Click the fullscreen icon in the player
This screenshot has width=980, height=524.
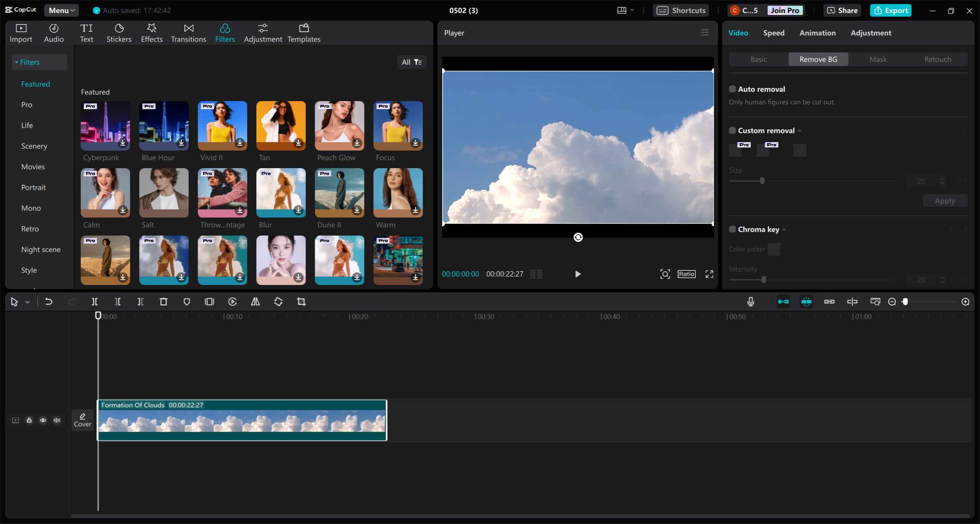coord(709,274)
